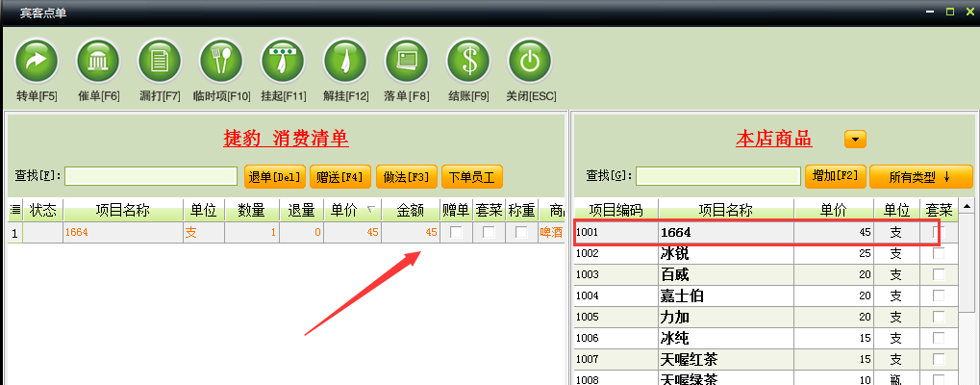
Task: Tick 赠单 checkbox for the 1664 order row
Action: point(457,233)
